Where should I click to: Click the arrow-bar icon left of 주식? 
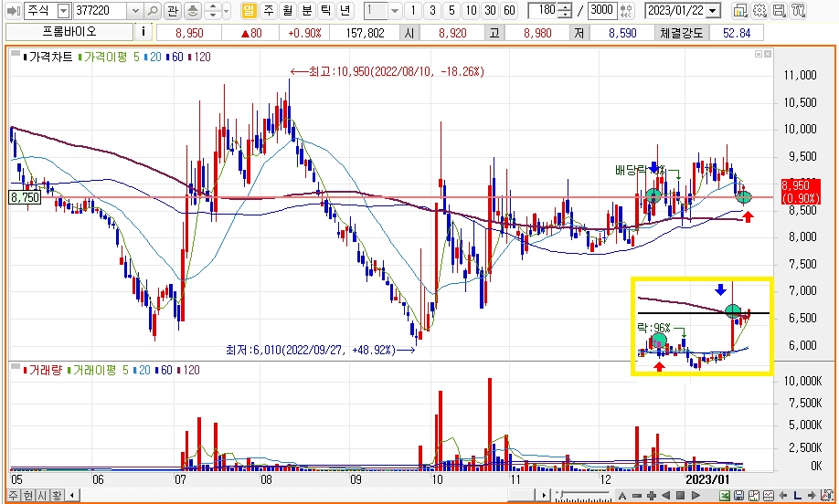(x=14, y=10)
